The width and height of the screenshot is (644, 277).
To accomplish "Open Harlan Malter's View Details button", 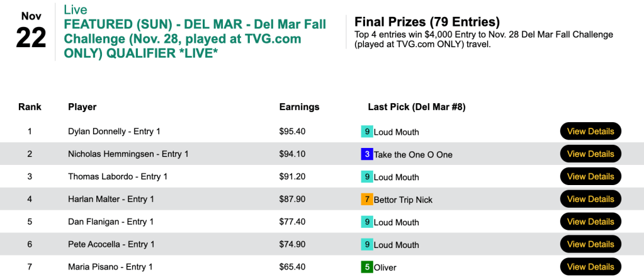I will pos(590,200).
